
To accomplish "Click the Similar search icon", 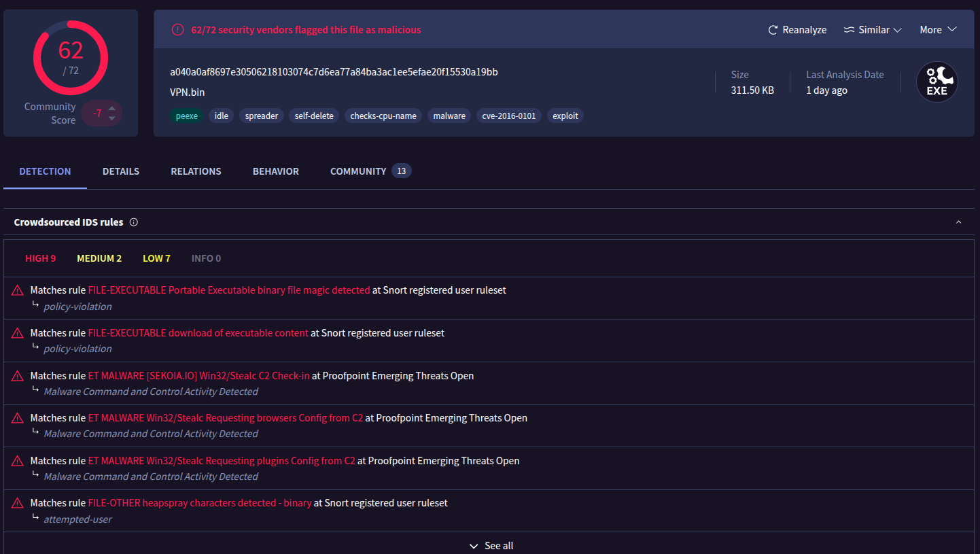I will 849,30.
